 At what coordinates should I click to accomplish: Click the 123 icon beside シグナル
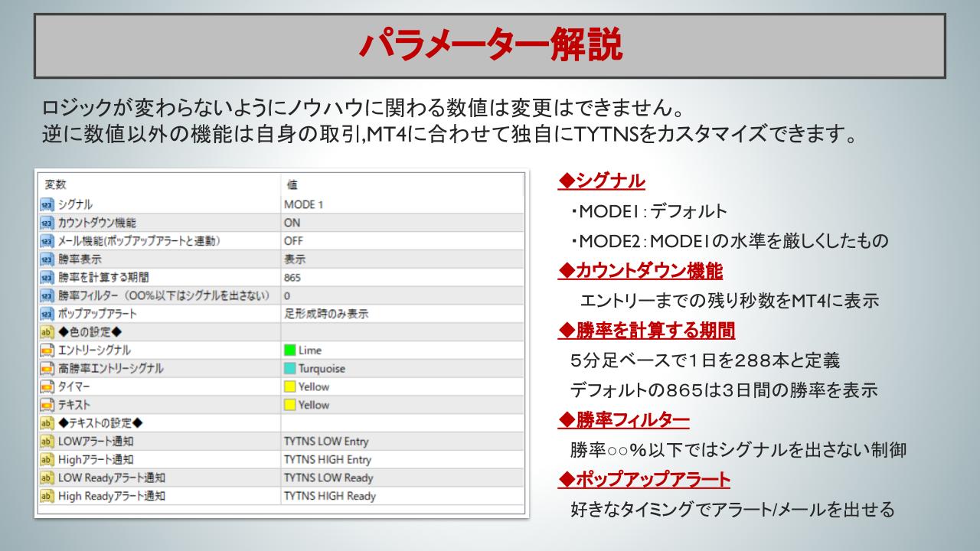coord(48,205)
